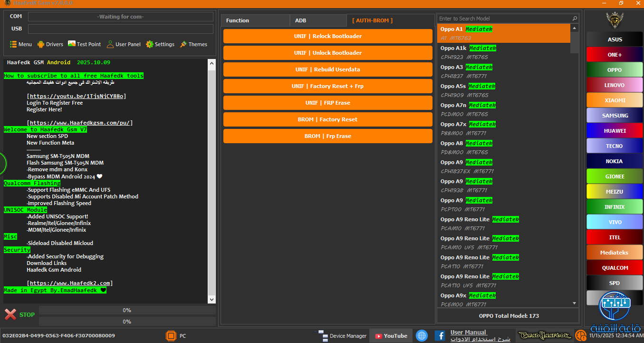Open the Facebook page icon

click(x=440, y=336)
